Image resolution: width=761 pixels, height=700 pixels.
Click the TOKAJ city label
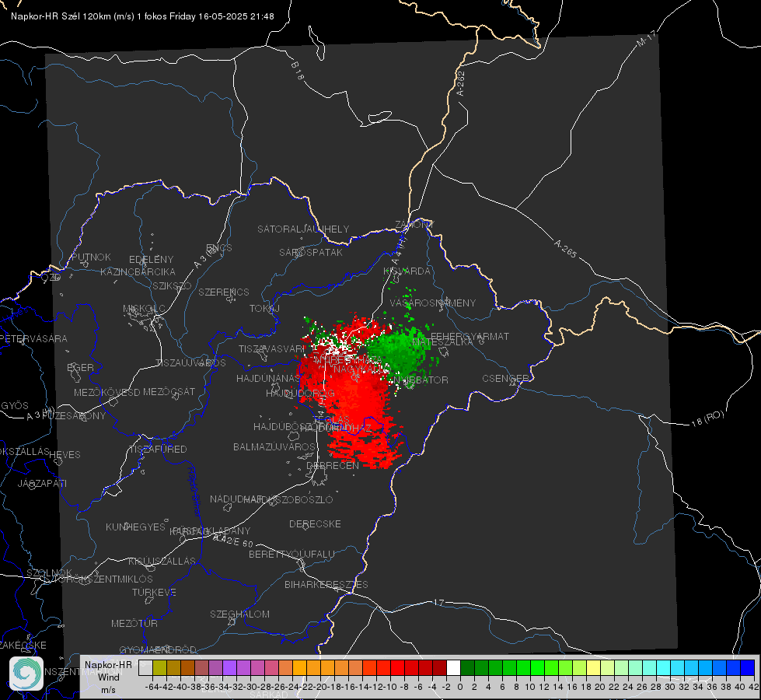264,309
